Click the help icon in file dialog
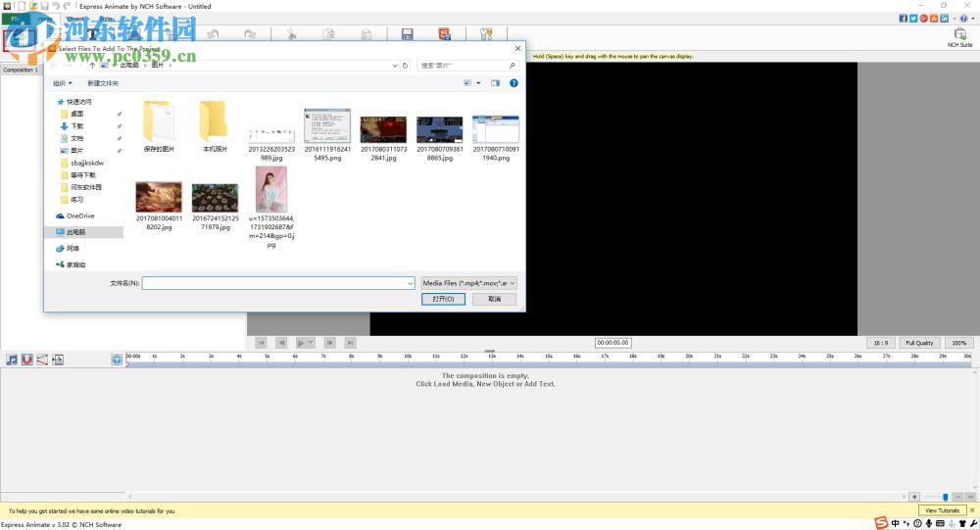This screenshot has width=980, height=530. click(x=514, y=83)
